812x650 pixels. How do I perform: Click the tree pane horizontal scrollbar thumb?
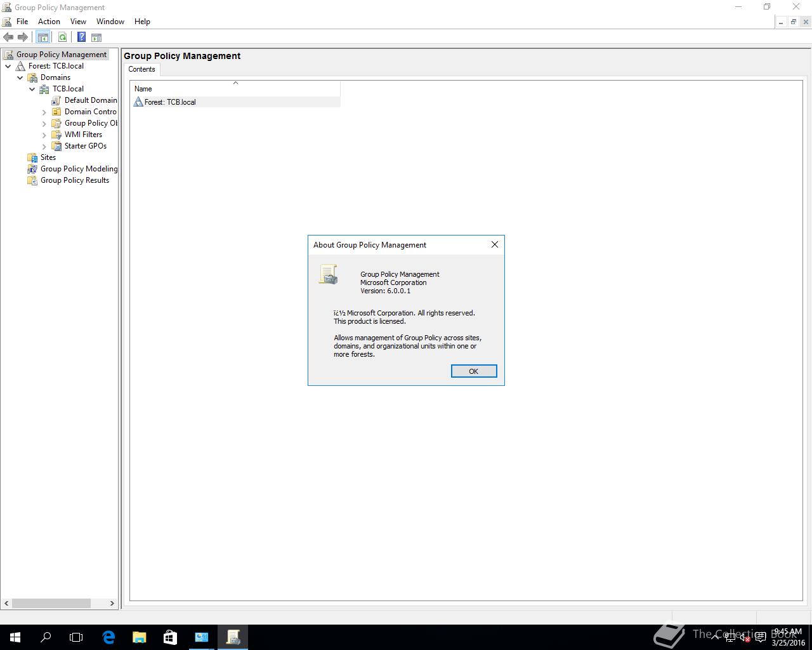[x=51, y=603]
